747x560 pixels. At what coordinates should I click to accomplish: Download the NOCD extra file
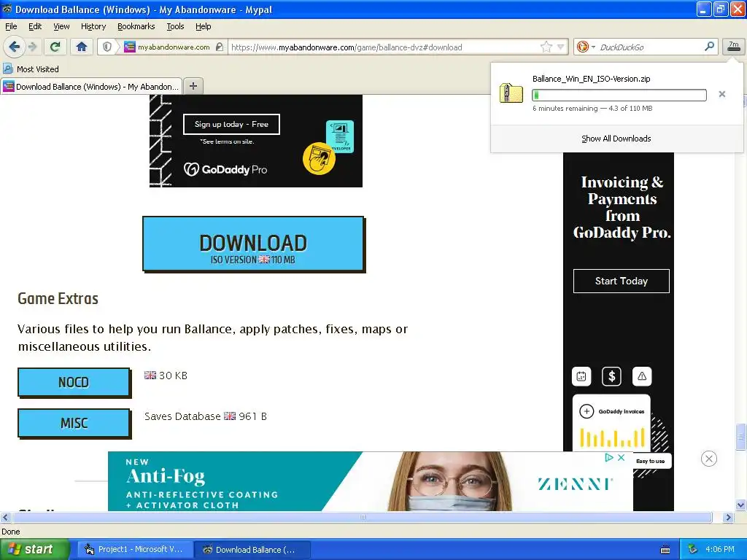[x=74, y=382]
